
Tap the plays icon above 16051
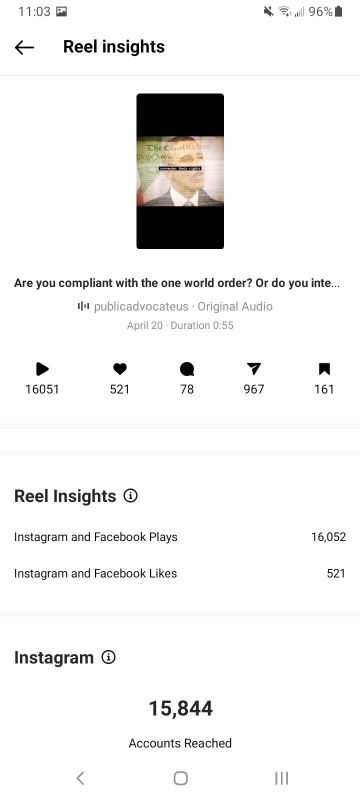[42, 369]
